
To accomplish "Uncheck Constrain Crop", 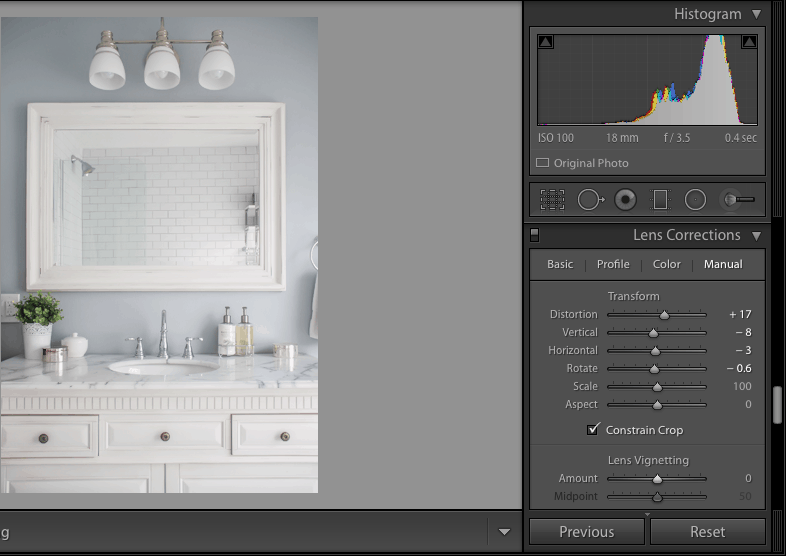I will pos(593,429).
